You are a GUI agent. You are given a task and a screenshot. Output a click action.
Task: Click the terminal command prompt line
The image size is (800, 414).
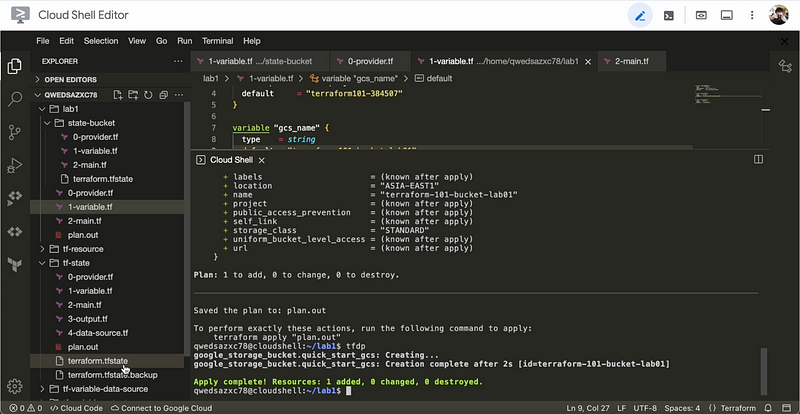pos(273,391)
